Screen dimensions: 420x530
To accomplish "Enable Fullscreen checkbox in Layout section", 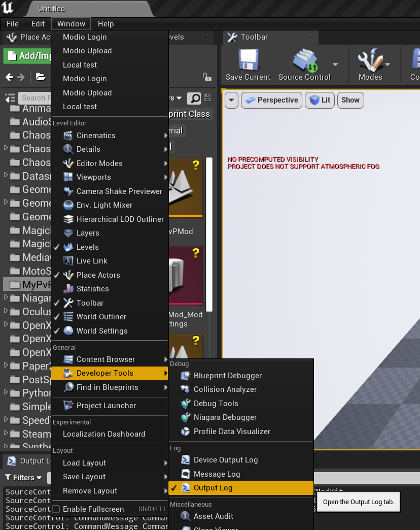I will tap(56, 509).
